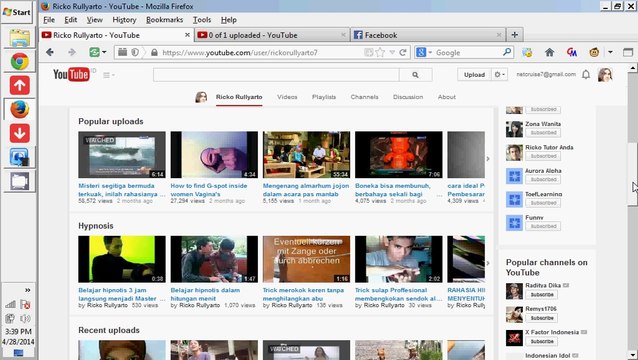This screenshot has width=638, height=360.
Task: Launch Chrome from the taskbar
Action: [x=20, y=62]
